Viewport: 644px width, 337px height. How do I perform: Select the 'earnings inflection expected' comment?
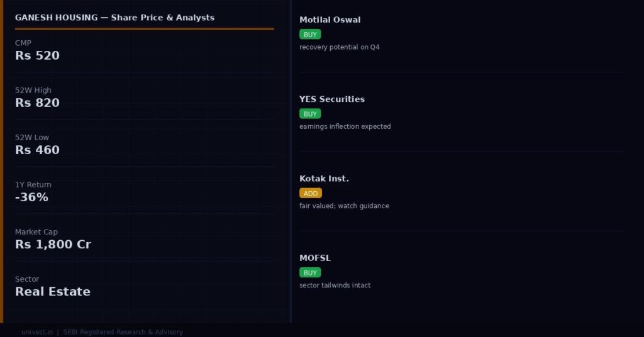(x=345, y=126)
